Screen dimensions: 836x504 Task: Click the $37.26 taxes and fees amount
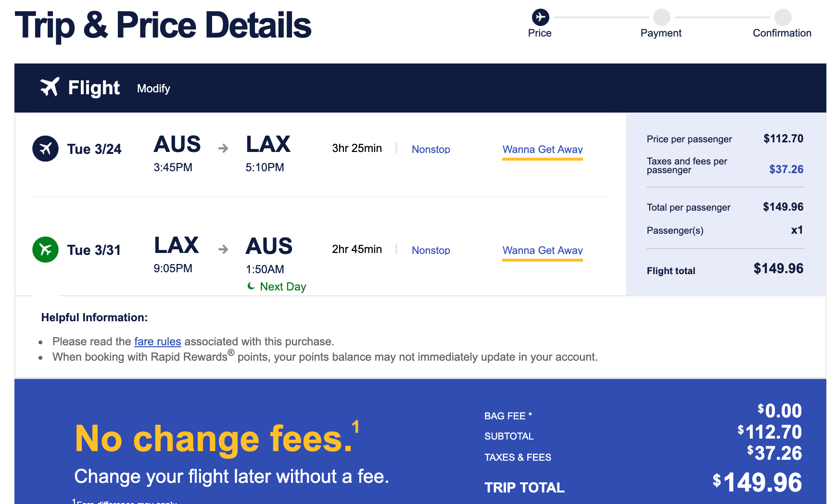pos(786,169)
